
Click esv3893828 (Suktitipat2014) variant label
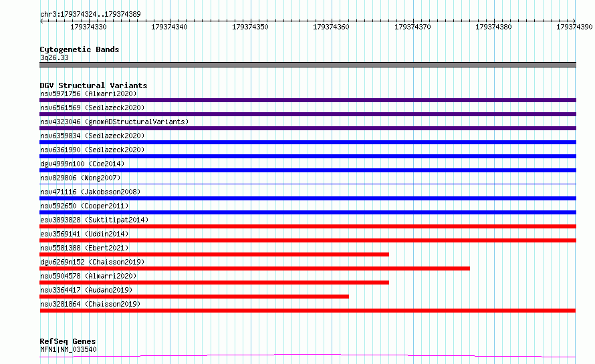click(94, 220)
